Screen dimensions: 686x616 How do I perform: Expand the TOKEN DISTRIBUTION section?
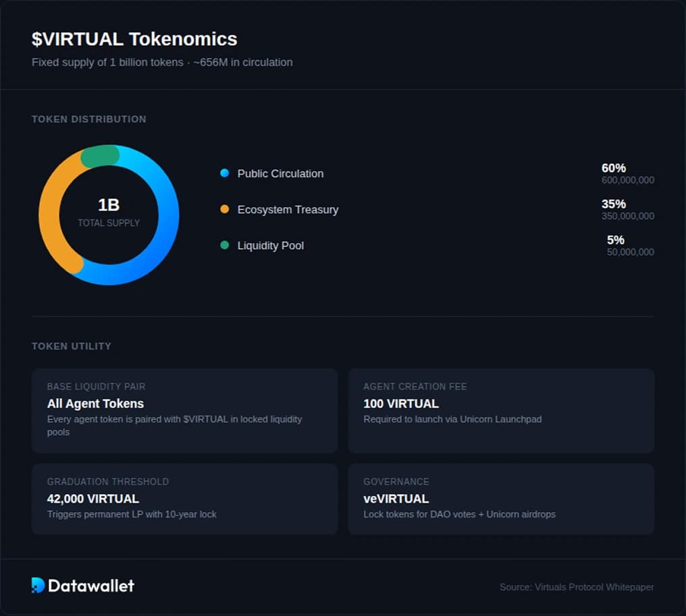[x=88, y=119]
